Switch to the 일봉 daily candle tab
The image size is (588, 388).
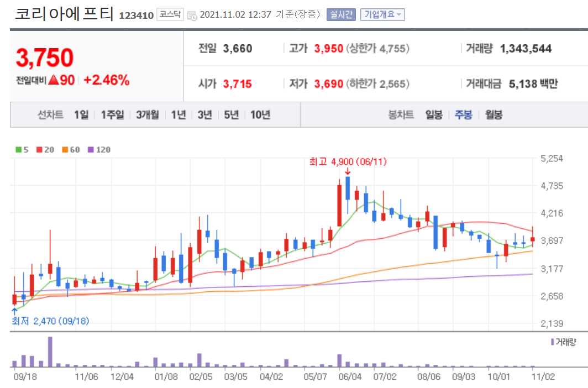[434, 114]
